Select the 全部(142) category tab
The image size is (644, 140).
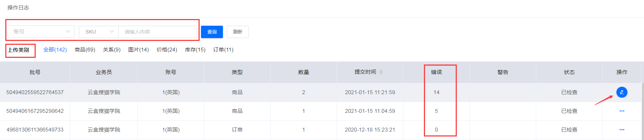55,50
